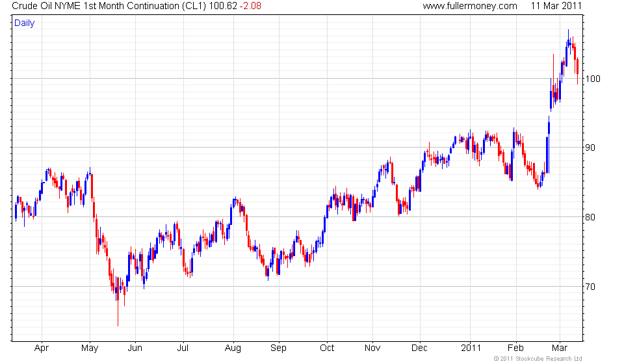Click the Jul month axis label
The image size is (637, 364).
183,348
